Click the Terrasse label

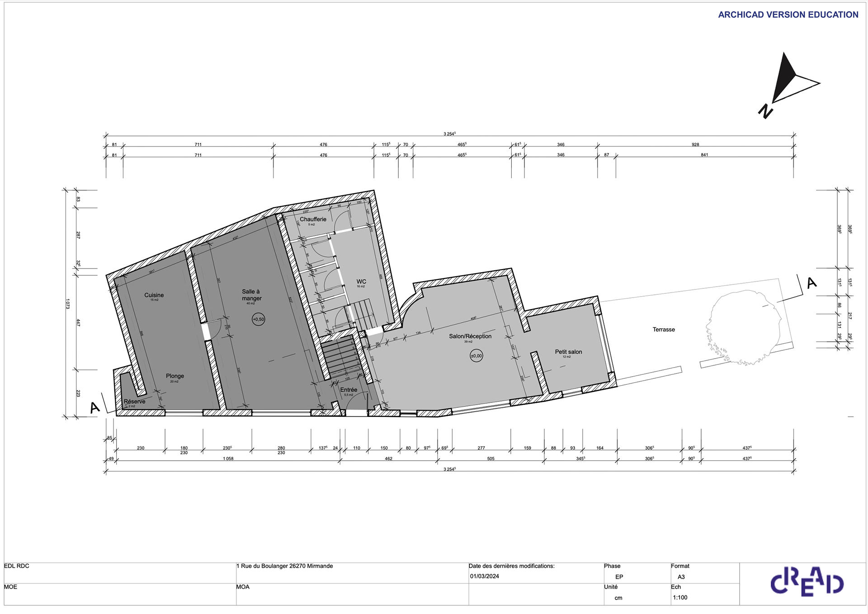point(664,330)
